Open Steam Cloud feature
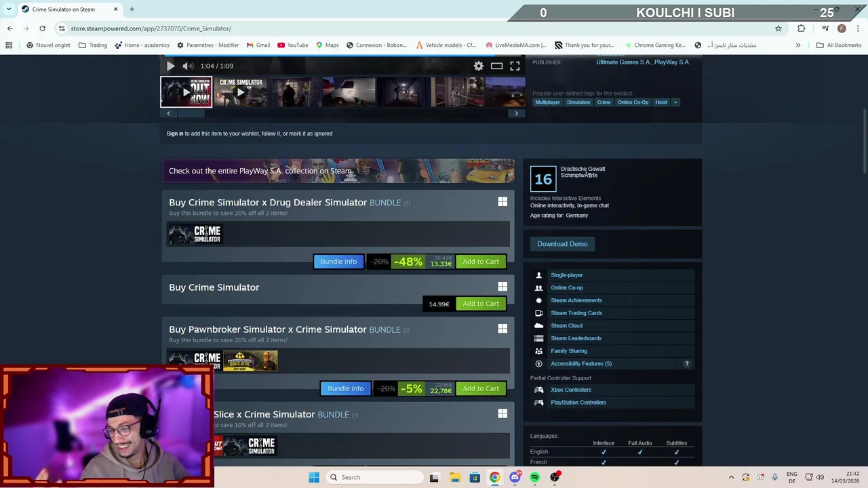The width and height of the screenshot is (868, 488). pyautogui.click(x=566, y=326)
